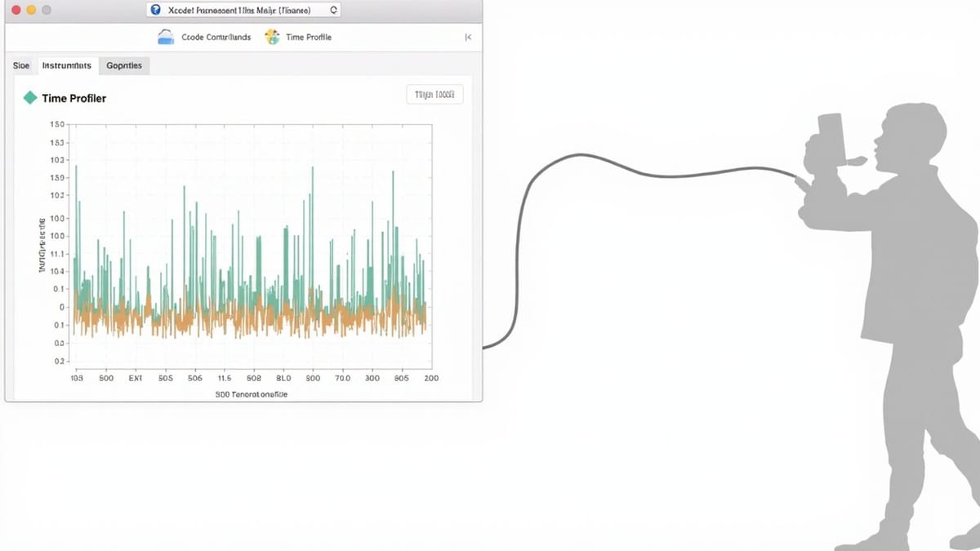Click the 70.0 x-axis label
Viewport: 980px width, 551px height.
coord(342,379)
